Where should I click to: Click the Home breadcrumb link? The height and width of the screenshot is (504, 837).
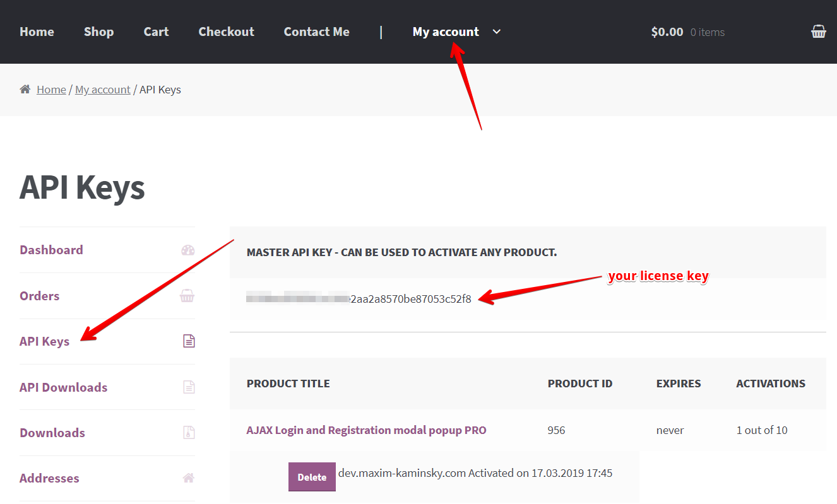[51, 89]
